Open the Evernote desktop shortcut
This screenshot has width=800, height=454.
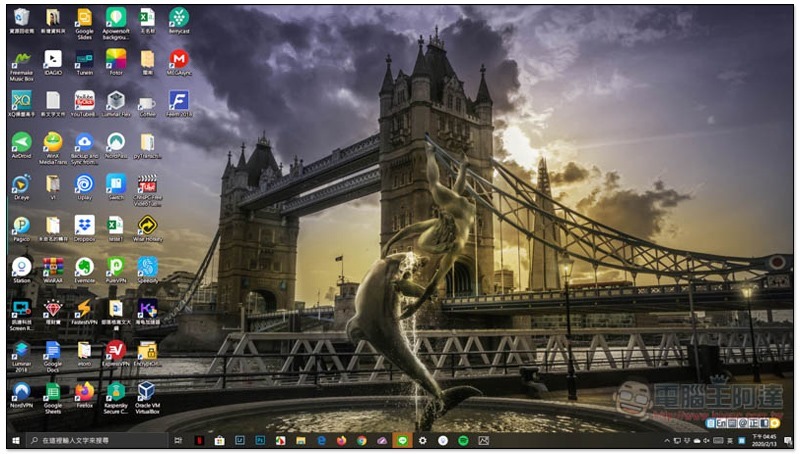click(84, 270)
